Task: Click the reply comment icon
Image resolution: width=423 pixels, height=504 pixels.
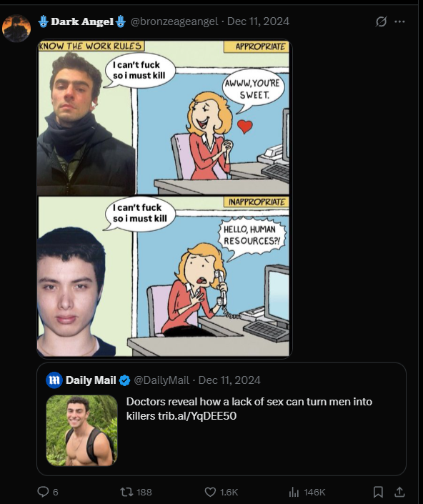Action: (x=43, y=492)
